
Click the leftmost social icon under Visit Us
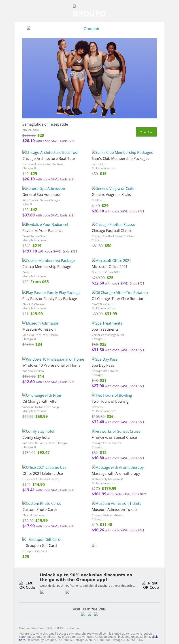tap(83, 614)
